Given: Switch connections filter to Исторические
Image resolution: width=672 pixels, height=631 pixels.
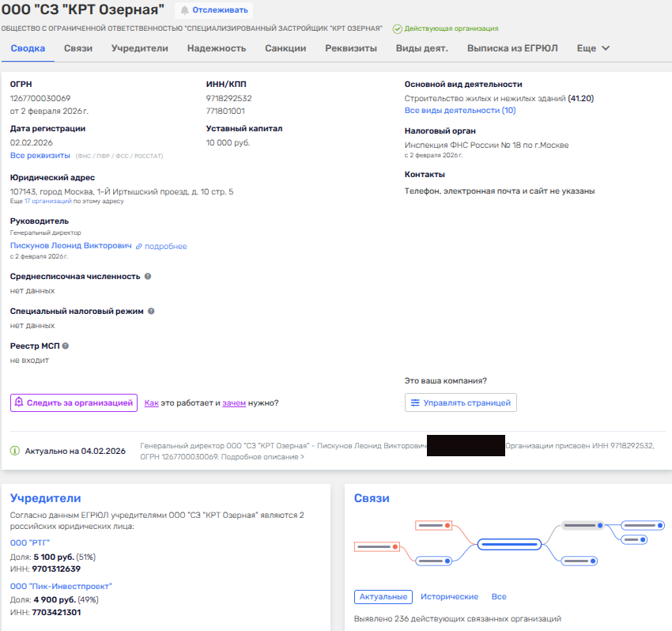Looking at the screenshot, I should pos(449,596).
